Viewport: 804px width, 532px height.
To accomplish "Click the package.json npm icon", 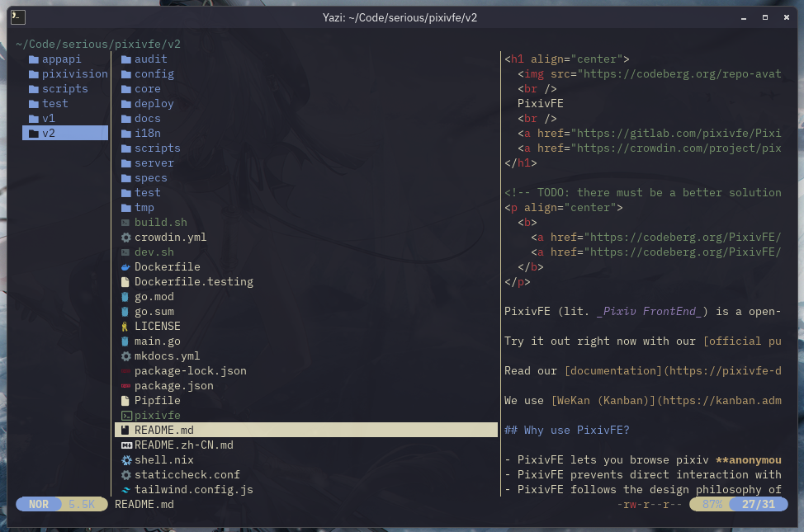I will (x=125, y=386).
